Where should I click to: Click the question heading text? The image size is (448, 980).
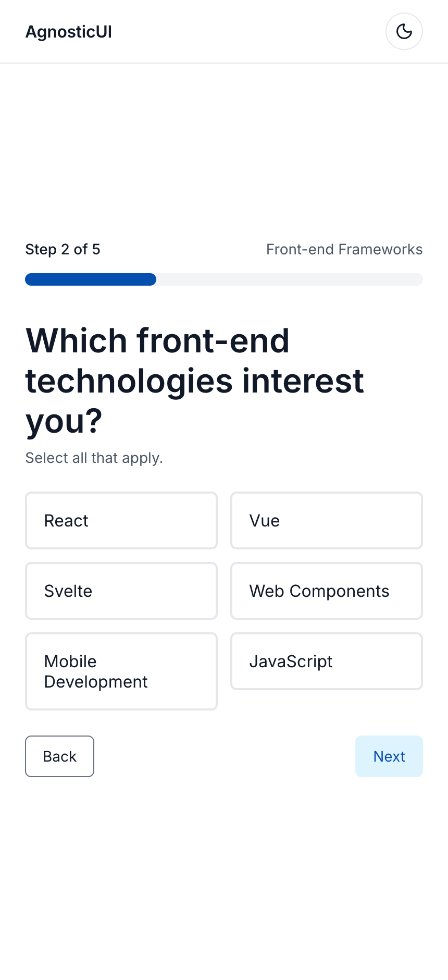coord(194,381)
